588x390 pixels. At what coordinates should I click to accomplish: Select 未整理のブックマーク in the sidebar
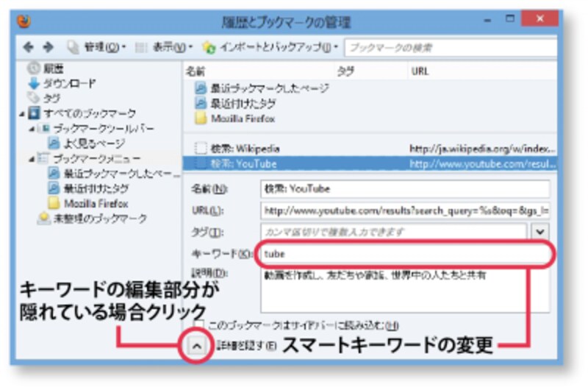click(x=100, y=219)
